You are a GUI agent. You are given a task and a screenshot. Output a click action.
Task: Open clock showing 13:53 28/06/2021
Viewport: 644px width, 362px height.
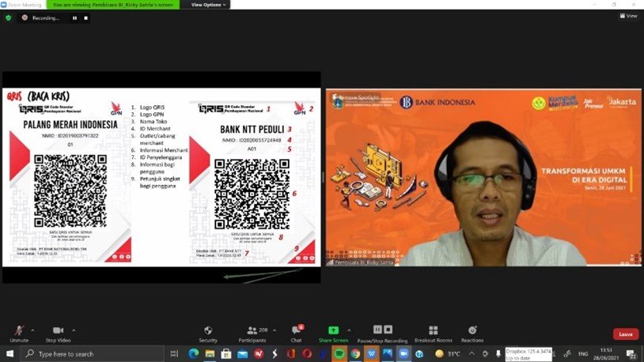click(x=606, y=354)
